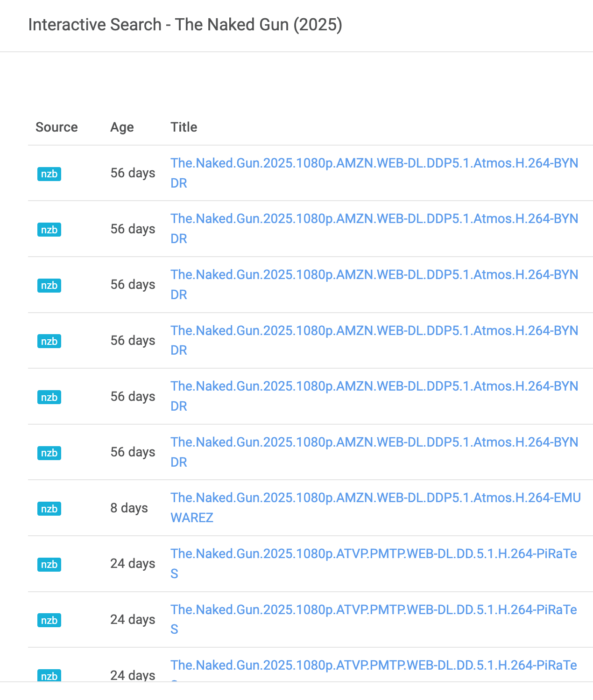Click the 'Interactive Search - The Naked Gun (2025)' heading
The height and width of the screenshot is (700, 593).
pyautogui.click(x=185, y=25)
